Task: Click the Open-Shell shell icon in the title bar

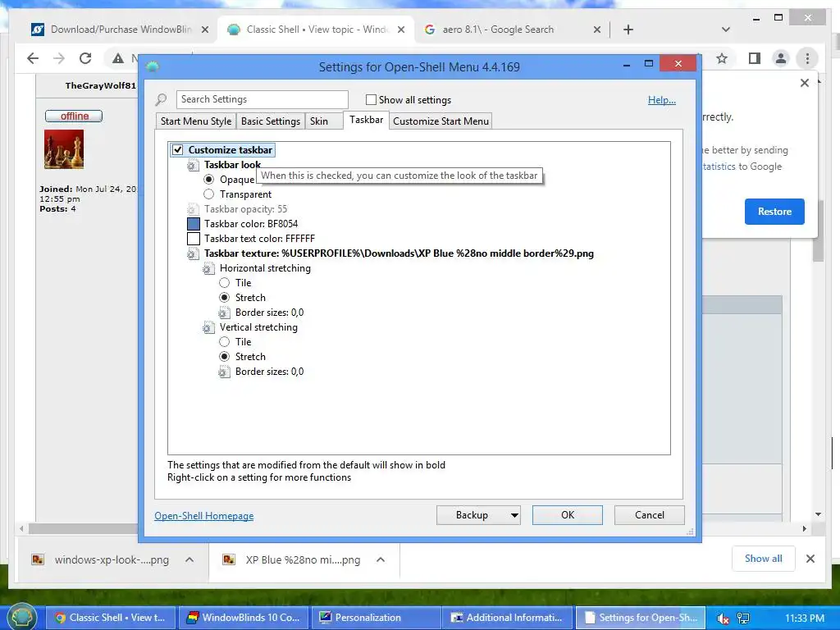Action: (x=153, y=66)
